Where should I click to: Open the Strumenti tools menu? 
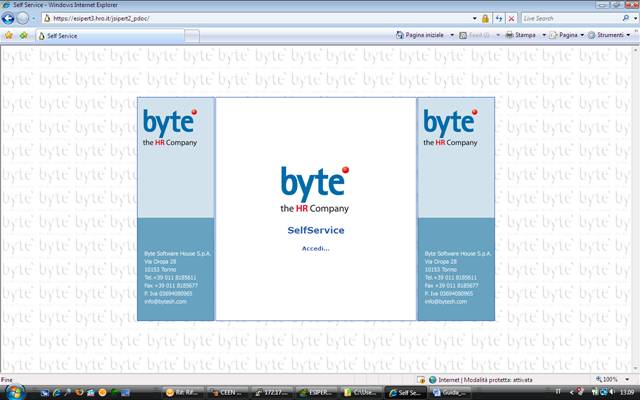(x=609, y=35)
